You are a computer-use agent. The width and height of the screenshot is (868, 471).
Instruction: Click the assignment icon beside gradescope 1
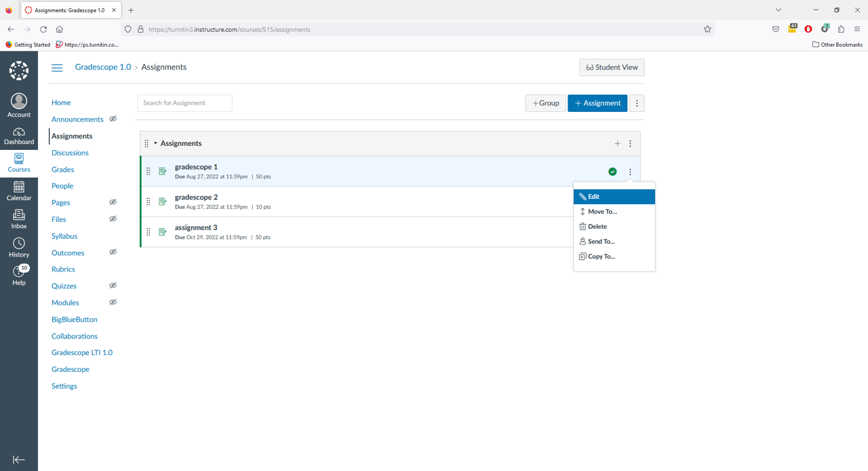(x=163, y=172)
